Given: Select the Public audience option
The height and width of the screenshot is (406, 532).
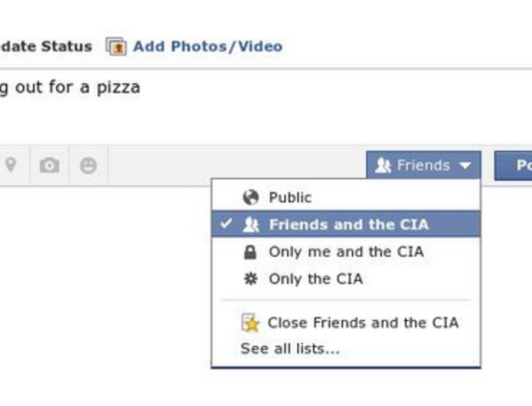Looking at the screenshot, I should [x=290, y=198].
